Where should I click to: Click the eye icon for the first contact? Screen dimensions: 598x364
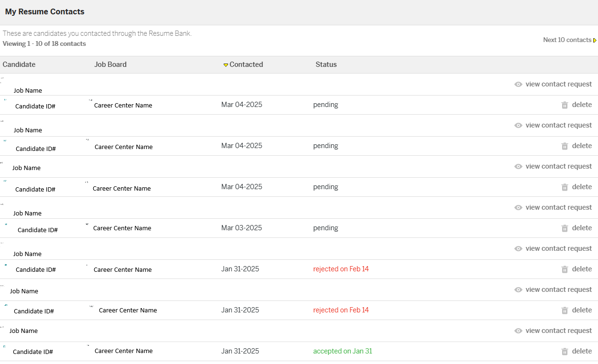coord(518,85)
